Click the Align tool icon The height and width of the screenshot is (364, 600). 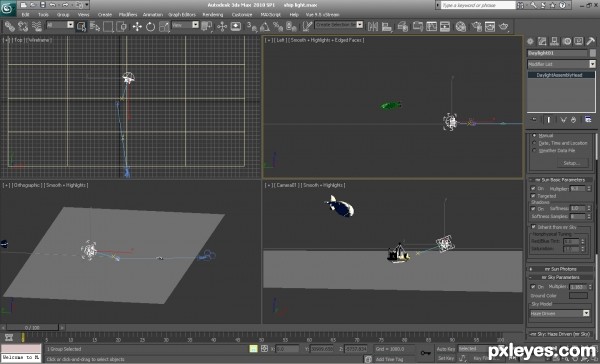point(387,26)
